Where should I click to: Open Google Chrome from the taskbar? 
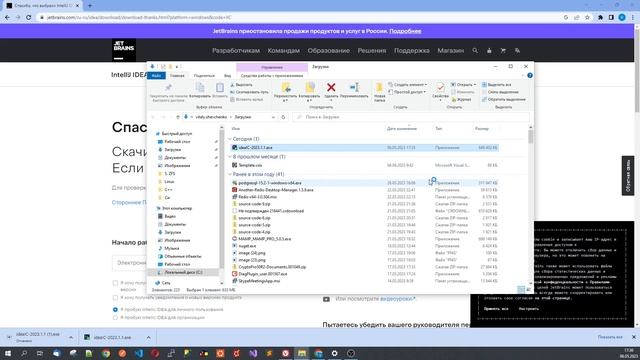pos(106,353)
